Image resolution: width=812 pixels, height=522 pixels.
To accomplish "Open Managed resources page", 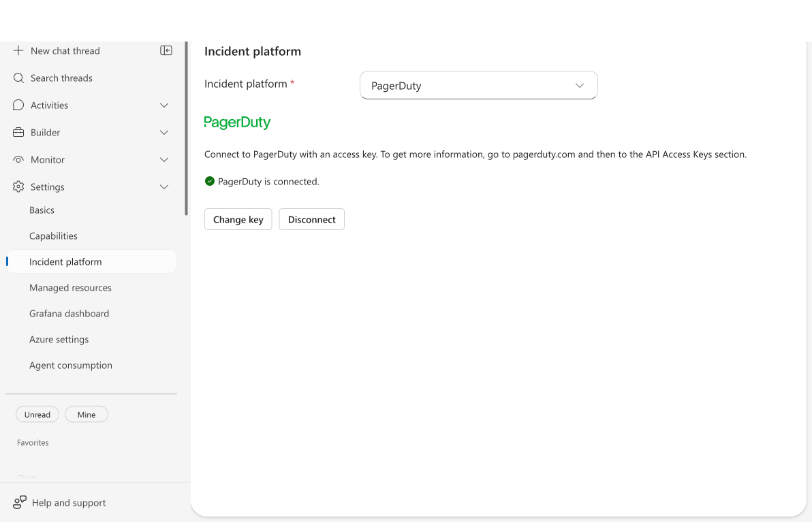I will [x=70, y=288].
